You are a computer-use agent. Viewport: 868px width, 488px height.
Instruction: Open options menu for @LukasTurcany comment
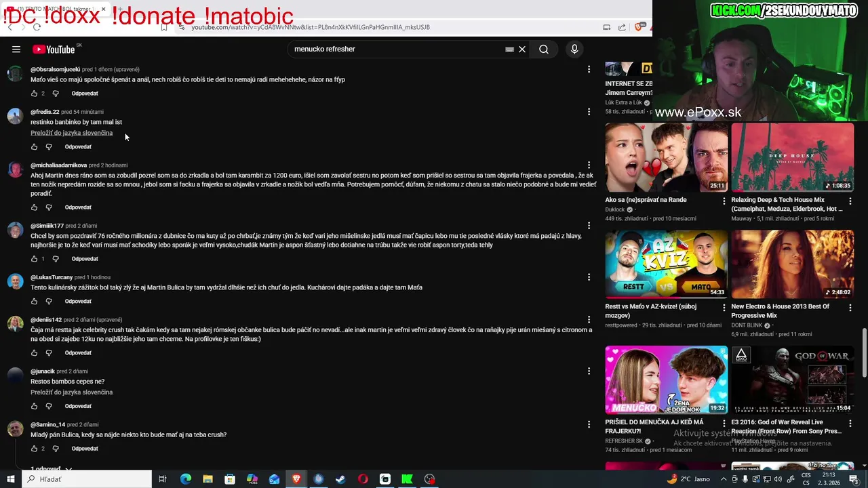589,277
